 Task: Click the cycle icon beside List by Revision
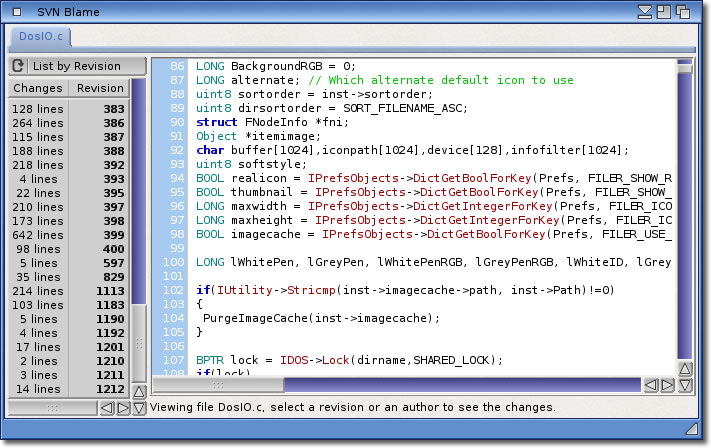[19, 66]
